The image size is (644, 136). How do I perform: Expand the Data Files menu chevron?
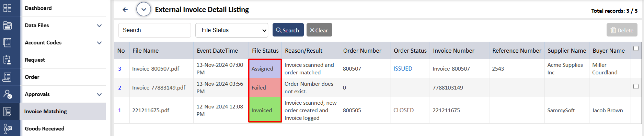coord(99,25)
